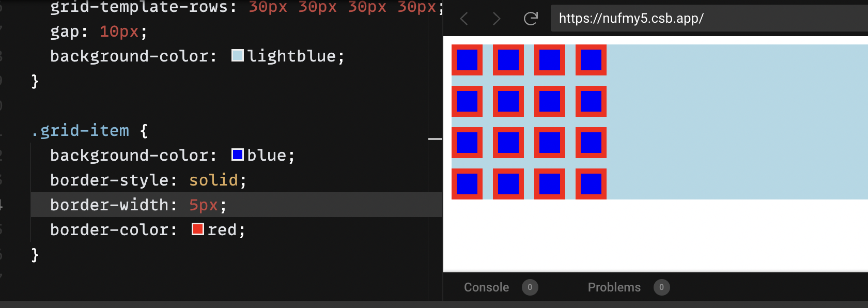
Task: Click the border-color property name
Action: (110, 229)
